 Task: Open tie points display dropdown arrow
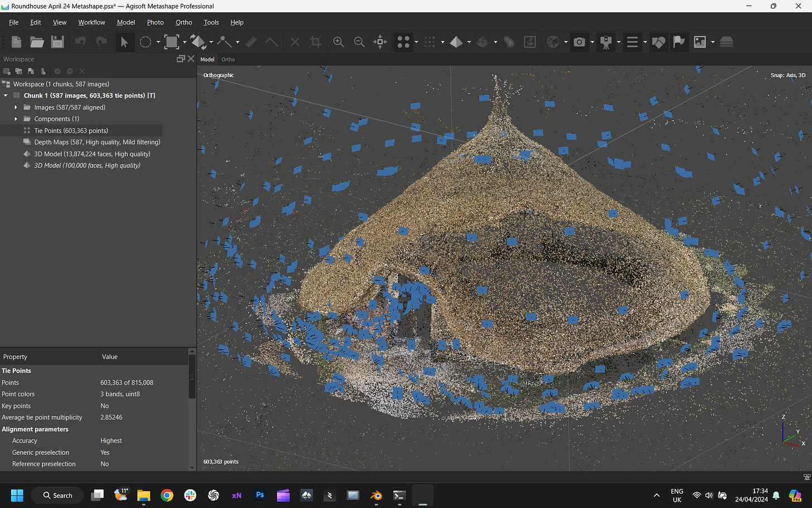[x=416, y=42]
